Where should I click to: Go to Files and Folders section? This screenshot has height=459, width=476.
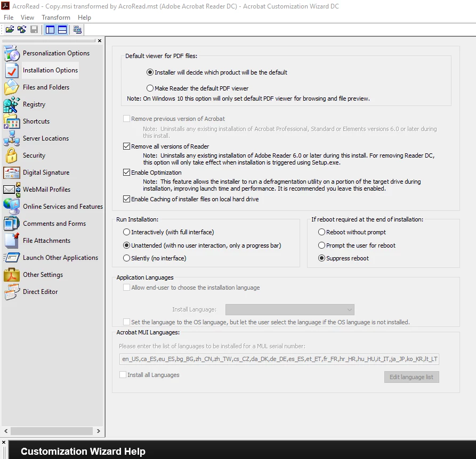coord(46,87)
